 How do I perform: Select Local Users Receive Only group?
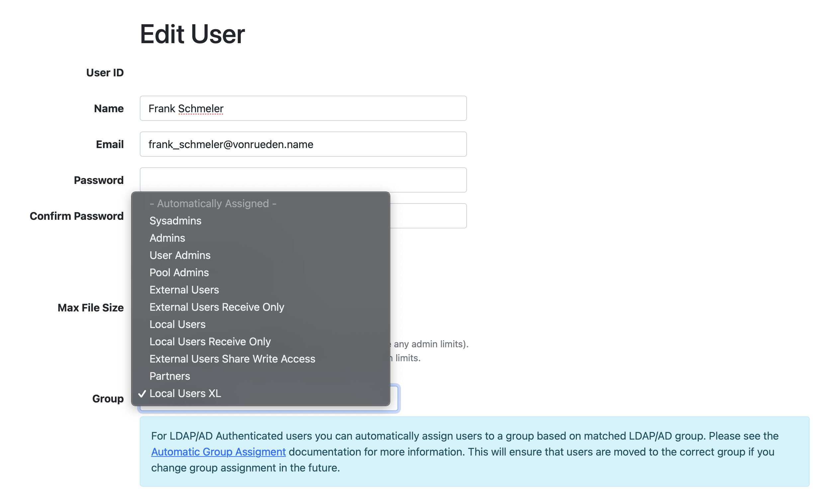pyautogui.click(x=210, y=341)
